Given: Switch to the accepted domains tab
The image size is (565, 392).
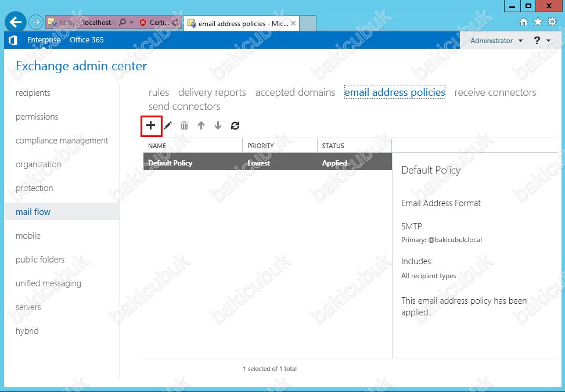Looking at the screenshot, I should pos(295,92).
